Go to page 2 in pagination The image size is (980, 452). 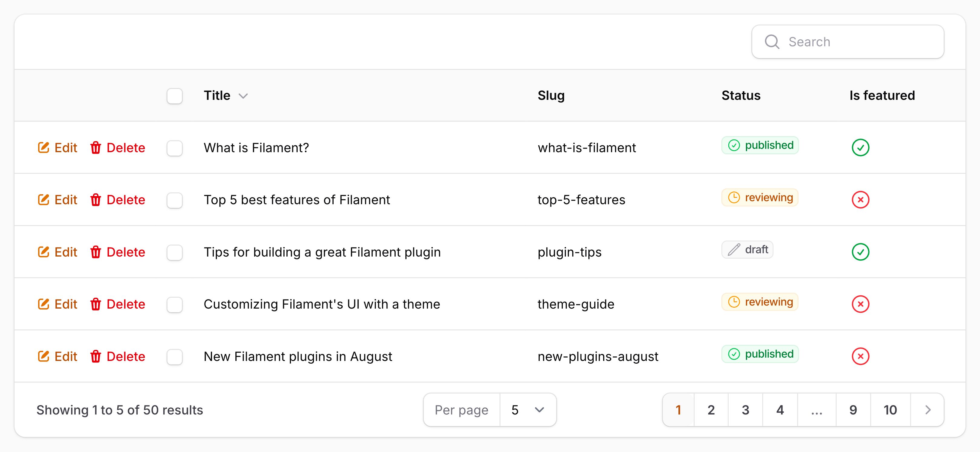click(x=711, y=410)
